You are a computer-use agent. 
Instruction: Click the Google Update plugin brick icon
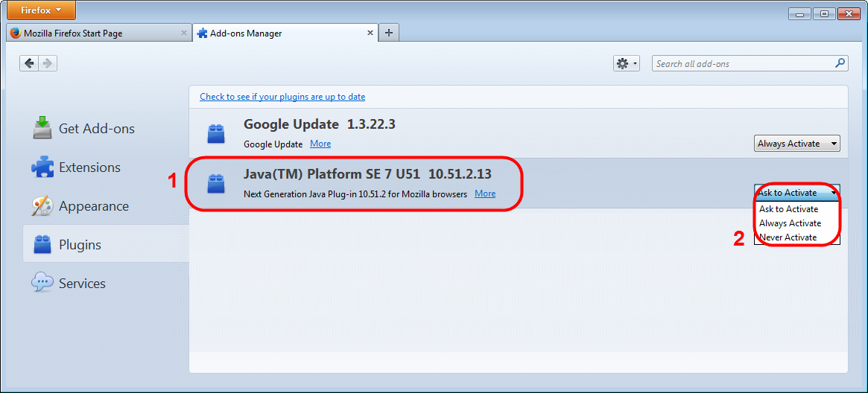point(216,134)
